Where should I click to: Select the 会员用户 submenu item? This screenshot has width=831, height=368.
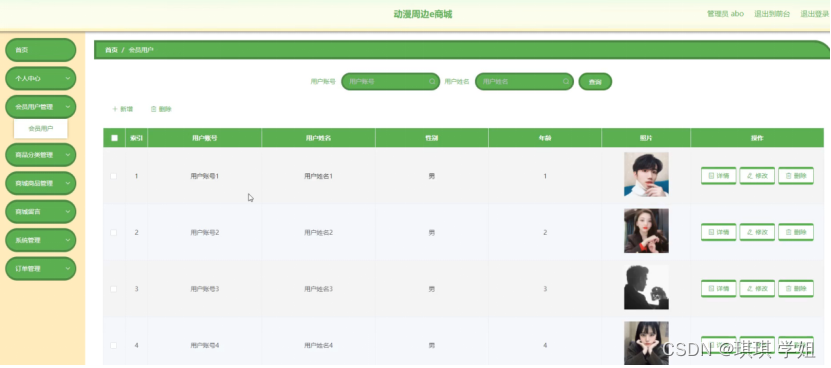tap(41, 128)
